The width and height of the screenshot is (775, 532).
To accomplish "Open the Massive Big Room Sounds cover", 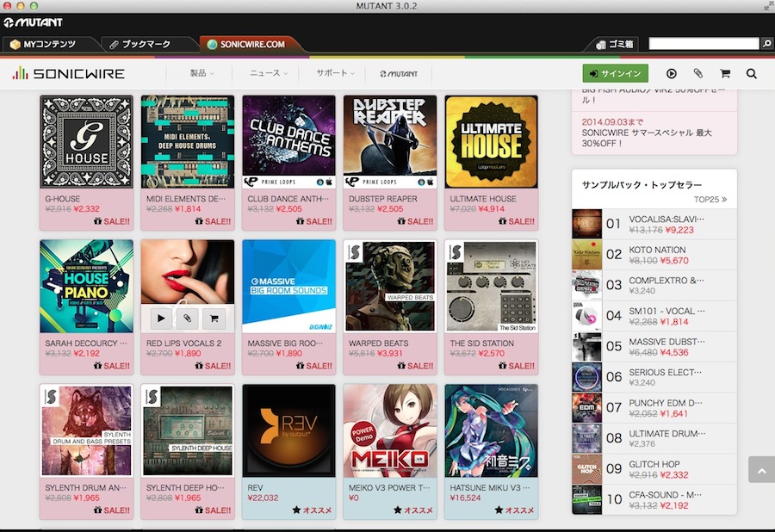I will [289, 287].
